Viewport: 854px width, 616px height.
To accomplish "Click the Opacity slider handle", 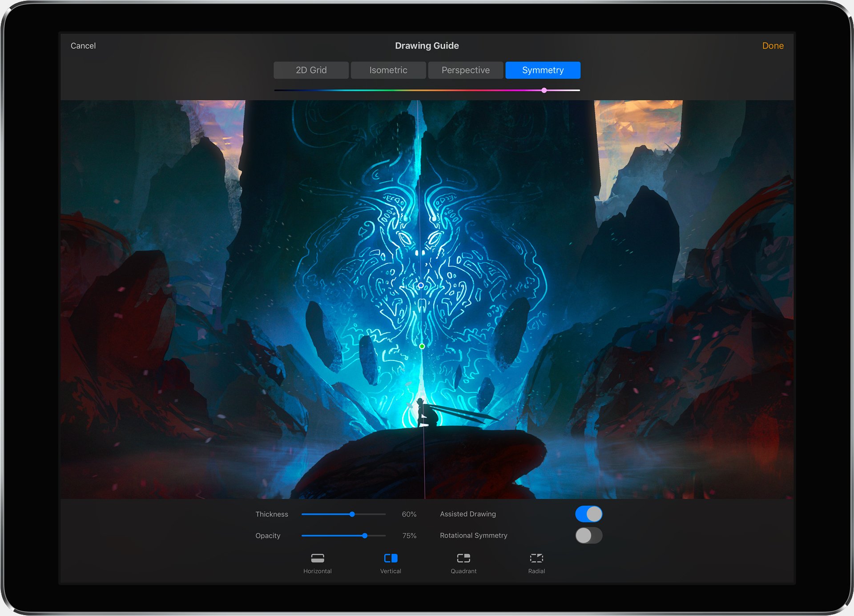I will tap(365, 536).
